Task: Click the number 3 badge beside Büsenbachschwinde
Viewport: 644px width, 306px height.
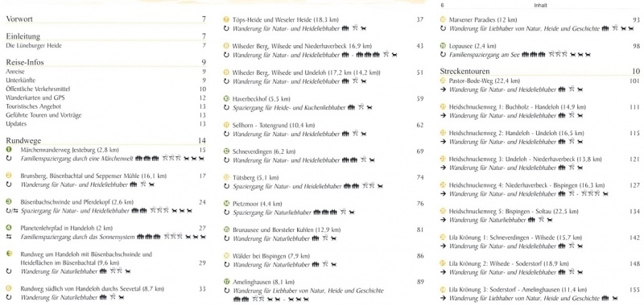Action: tap(9, 201)
